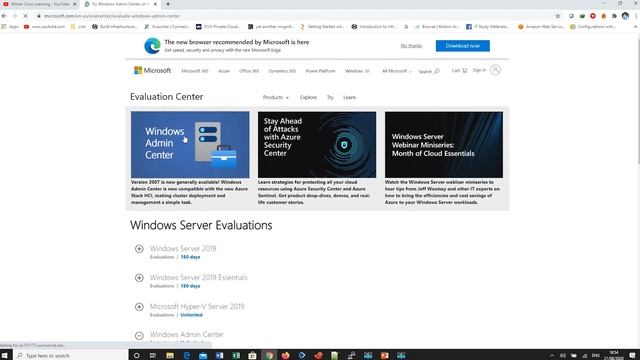Expand Microsoft Hyper-V Server 2019 evaluation
Screen dimensions: 640x360
click(x=139, y=307)
